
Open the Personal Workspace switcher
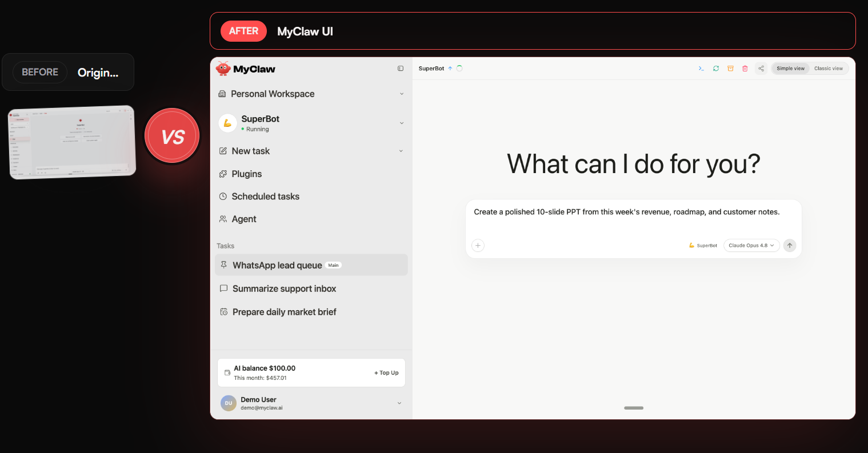(x=311, y=94)
